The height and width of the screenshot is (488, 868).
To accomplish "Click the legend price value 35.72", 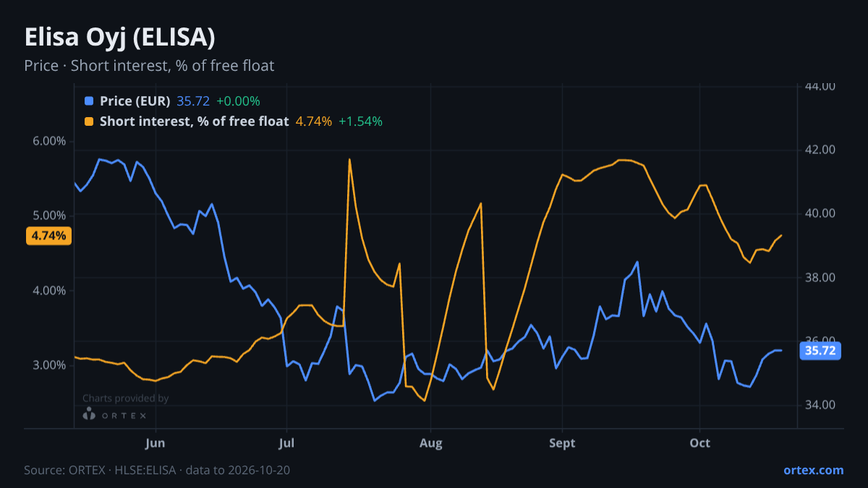I will [x=193, y=101].
